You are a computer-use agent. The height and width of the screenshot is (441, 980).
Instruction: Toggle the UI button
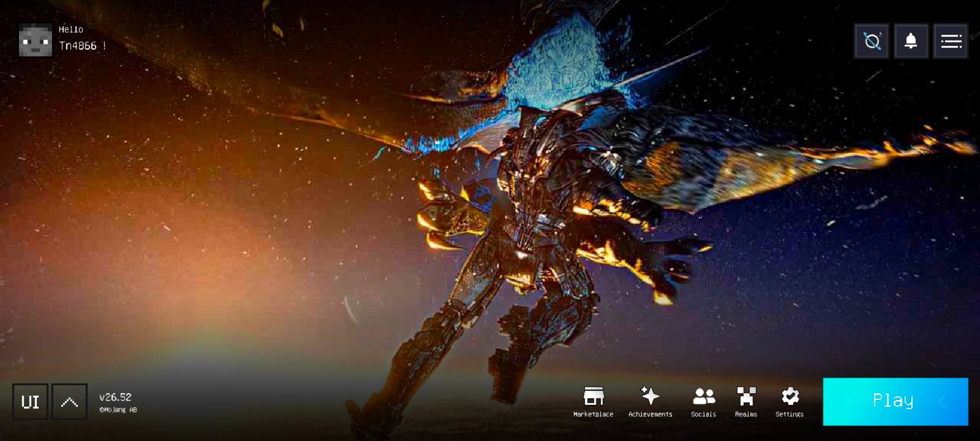30,402
